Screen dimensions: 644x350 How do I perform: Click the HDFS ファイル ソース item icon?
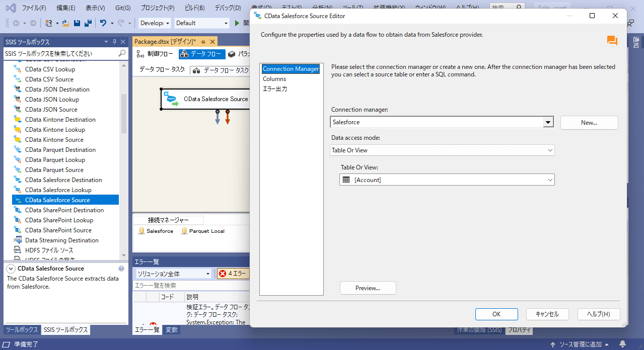[x=18, y=250]
